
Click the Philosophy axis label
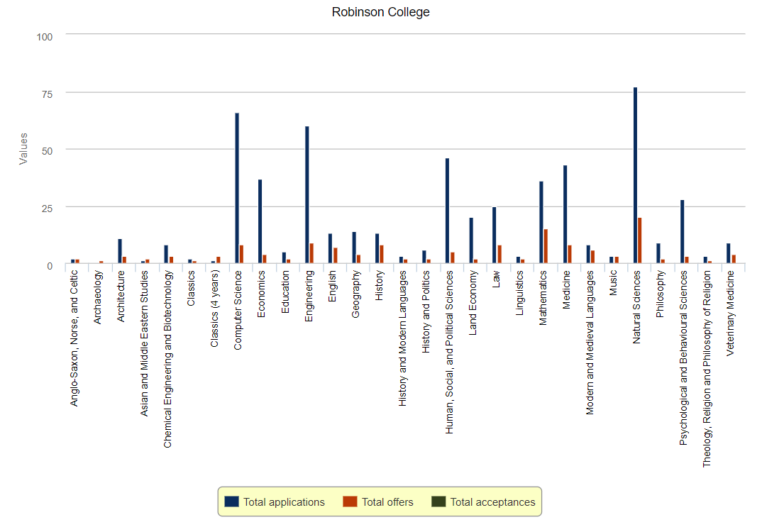click(x=660, y=294)
